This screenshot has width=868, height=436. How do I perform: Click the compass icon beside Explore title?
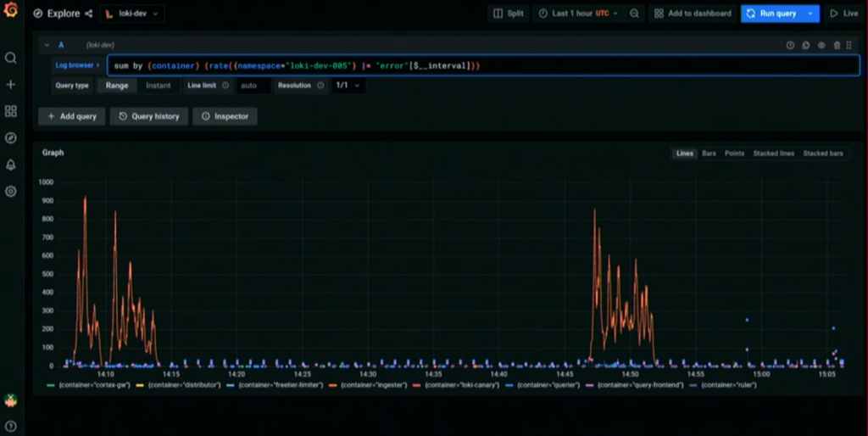[x=37, y=14]
